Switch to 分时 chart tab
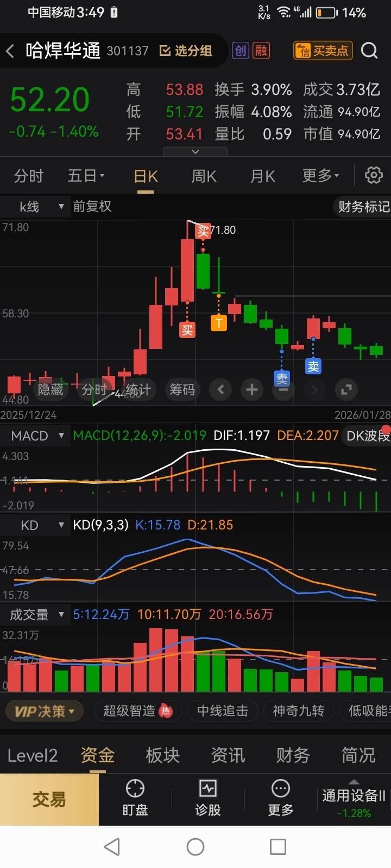Screen dimensions: 391x868 (x=28, y=176)
